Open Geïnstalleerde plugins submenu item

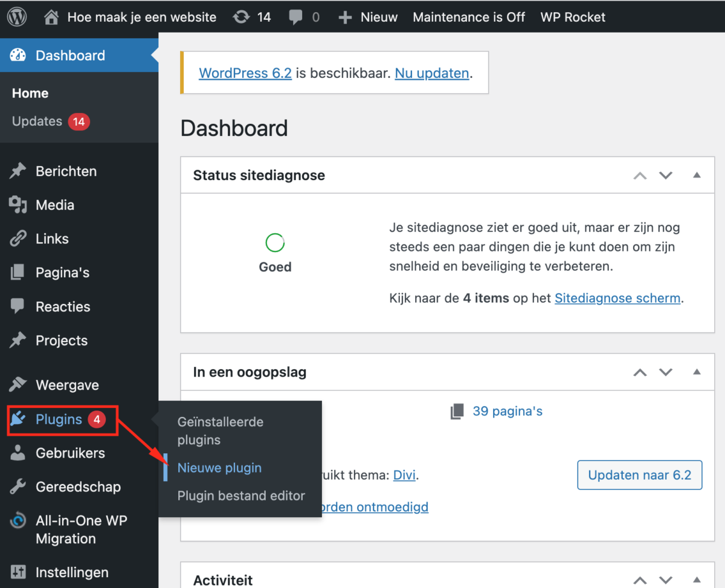point(220,431)
